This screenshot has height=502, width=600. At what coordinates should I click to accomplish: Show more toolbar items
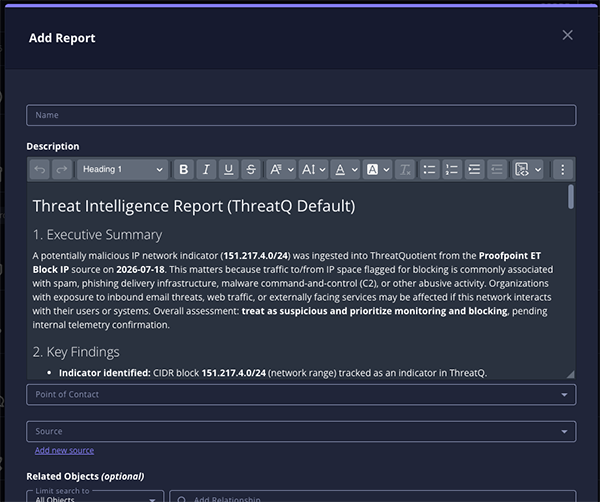pos(562,169)
